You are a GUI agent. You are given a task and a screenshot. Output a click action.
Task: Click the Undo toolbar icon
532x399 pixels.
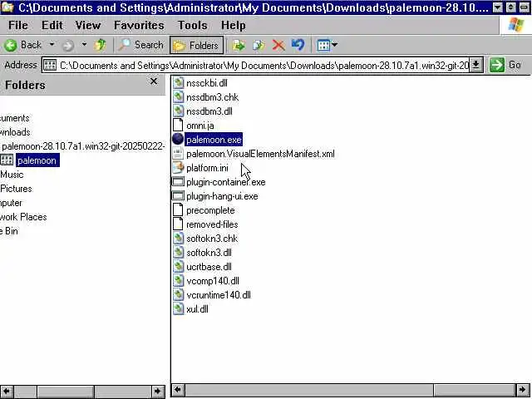[x=298, y=45]
